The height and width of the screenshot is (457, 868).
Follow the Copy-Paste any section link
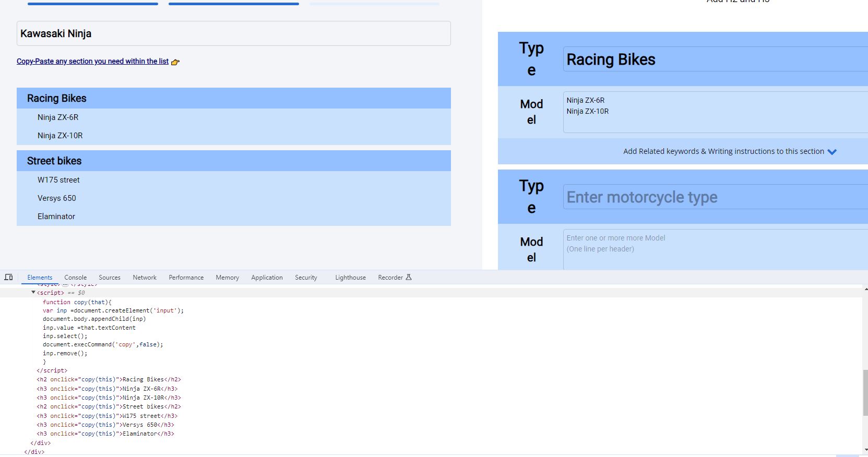pyautogui.click(x=92, y=61)
